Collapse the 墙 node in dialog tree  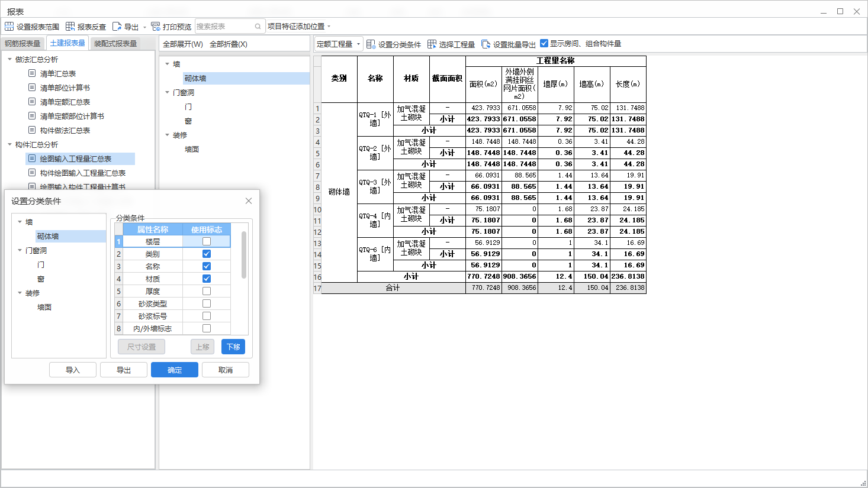coord(20,222)
